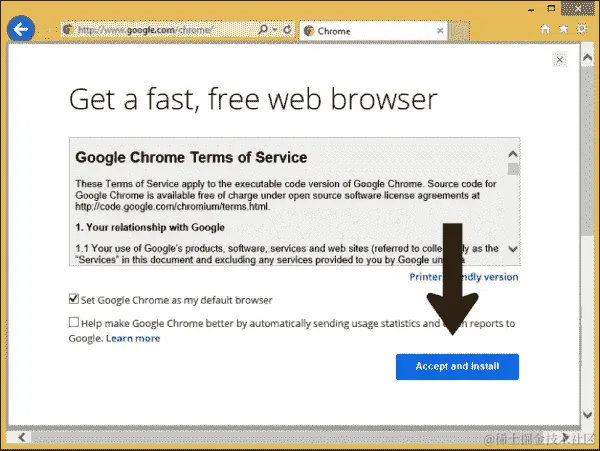Enable sending usage statistics checkbox

(x=74, y=322)
